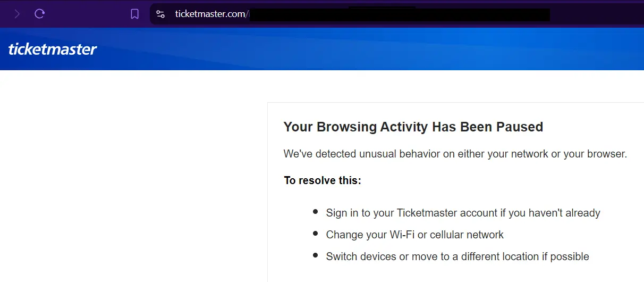Bookmark this page with the bookmark icon

(135, 14)
